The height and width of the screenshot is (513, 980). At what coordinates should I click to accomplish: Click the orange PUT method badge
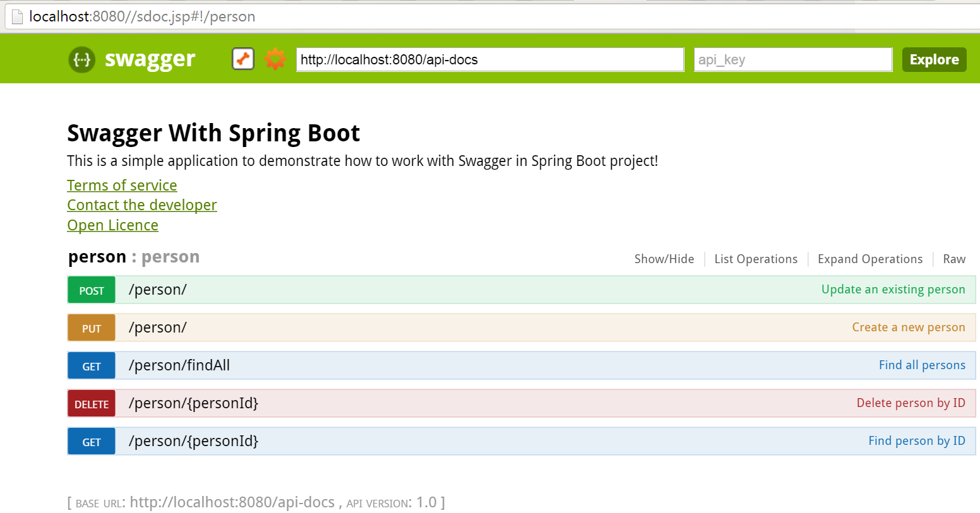coord(92,328)
